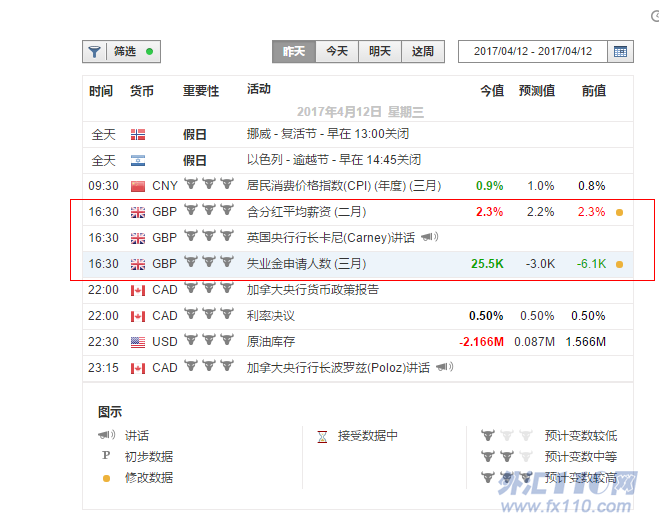Screen dimensions: 659x524
Task: Click the 时间 column header
Action: (x=101, y=91)
